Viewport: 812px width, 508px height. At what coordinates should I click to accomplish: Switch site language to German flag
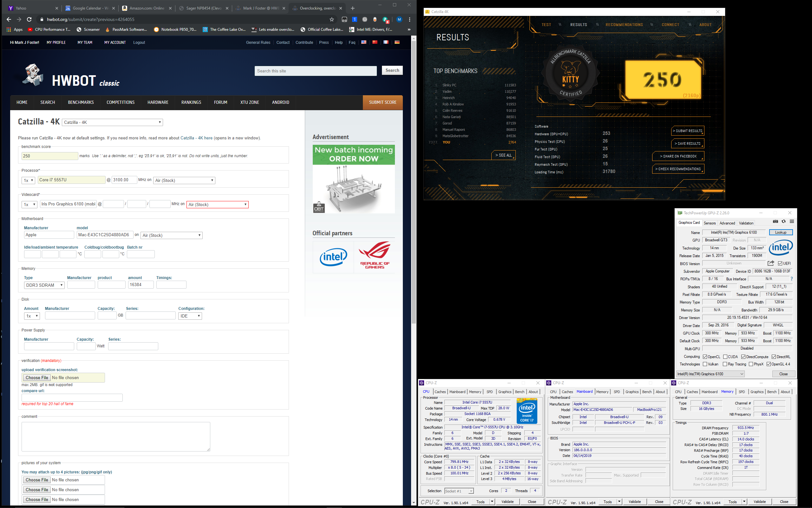pos(397,42)
